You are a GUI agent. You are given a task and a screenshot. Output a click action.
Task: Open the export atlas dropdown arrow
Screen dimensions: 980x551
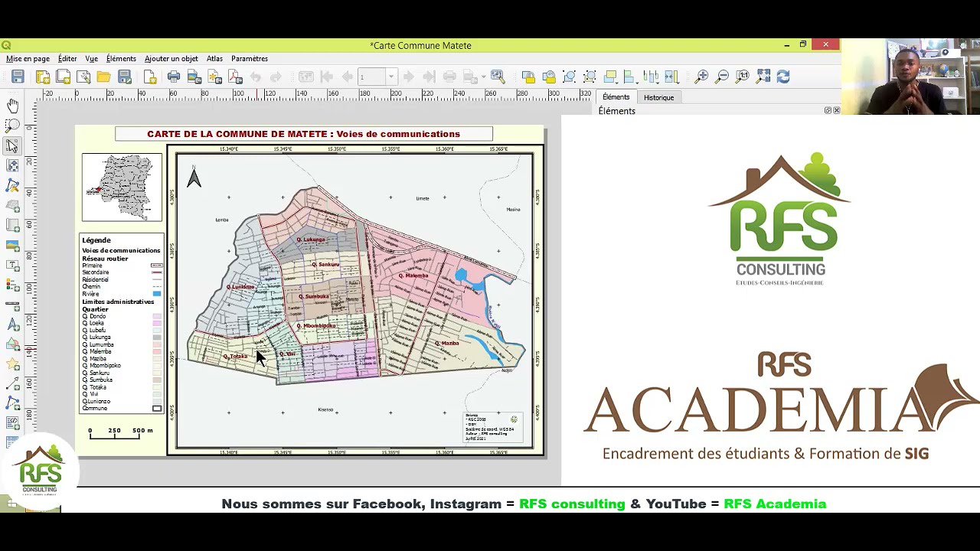click(485, 77)
